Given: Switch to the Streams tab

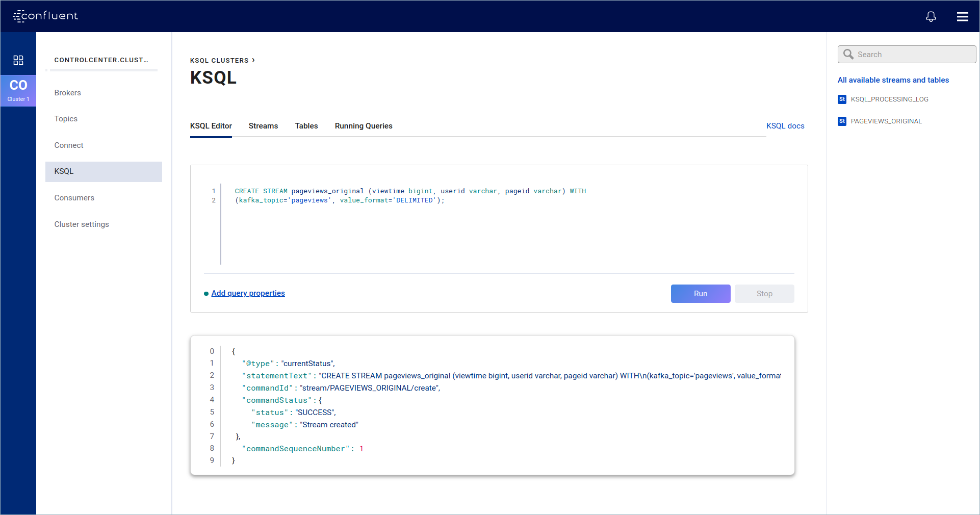Looking at the screenshot, I should coord(263,126).
